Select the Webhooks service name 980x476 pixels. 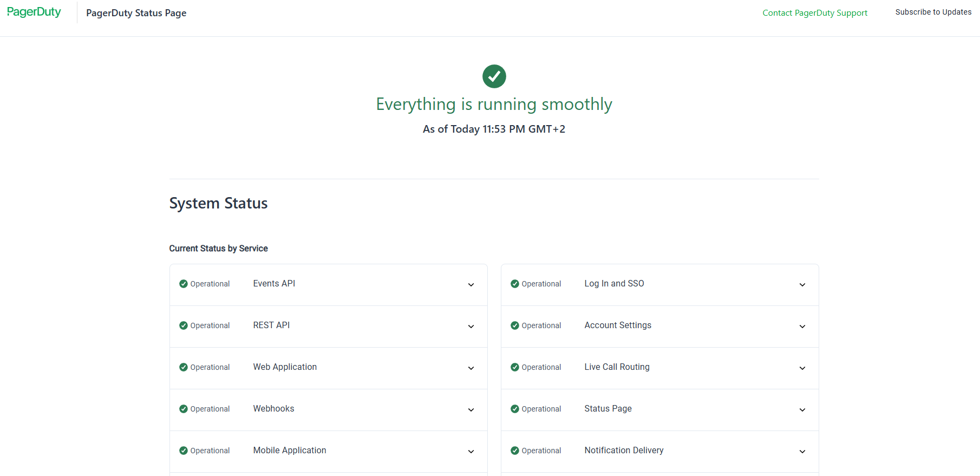pos(273,408)
